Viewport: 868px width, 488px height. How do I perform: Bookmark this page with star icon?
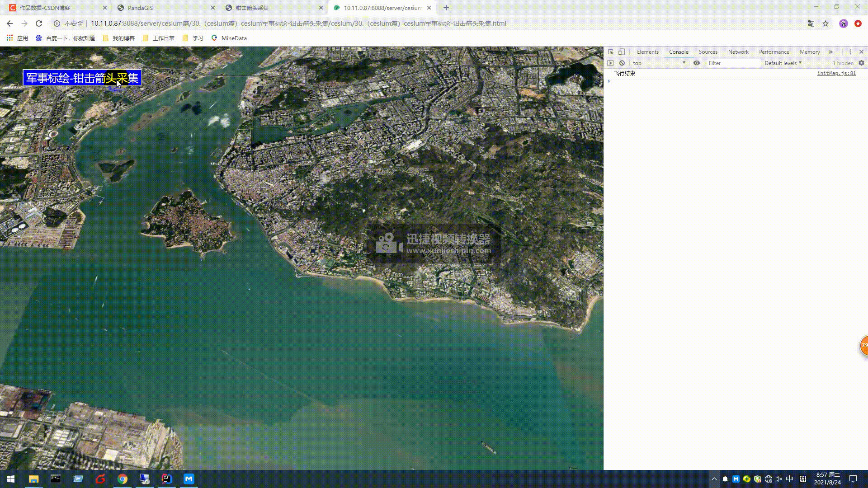pyautogui.click(x=826, y=23)
